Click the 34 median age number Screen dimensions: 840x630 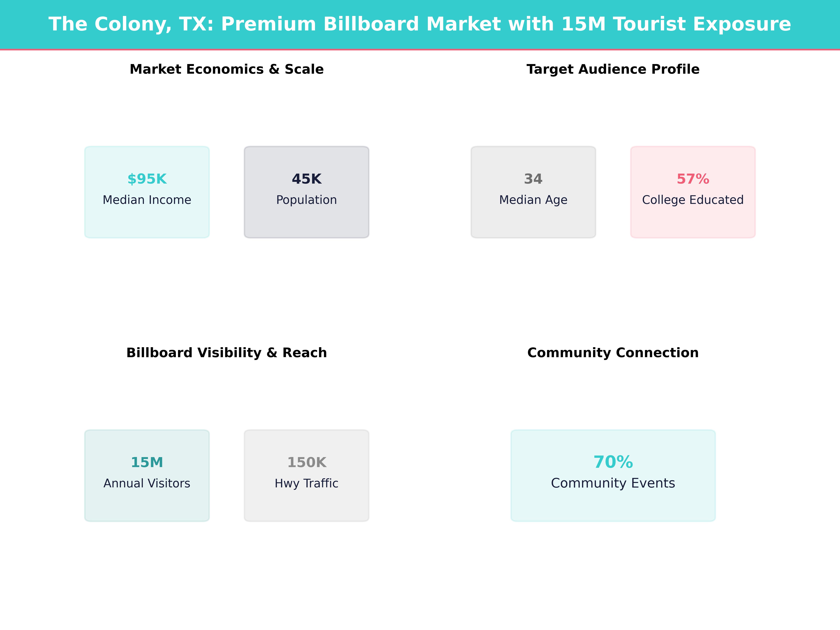[533, 179]
